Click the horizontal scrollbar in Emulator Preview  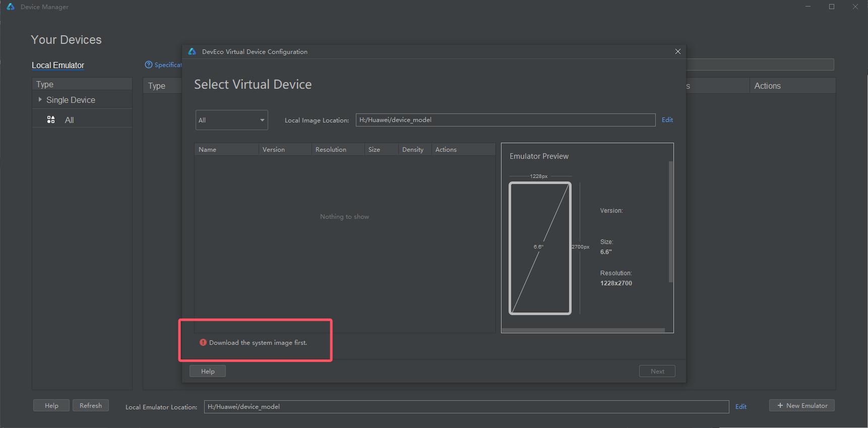583,330
